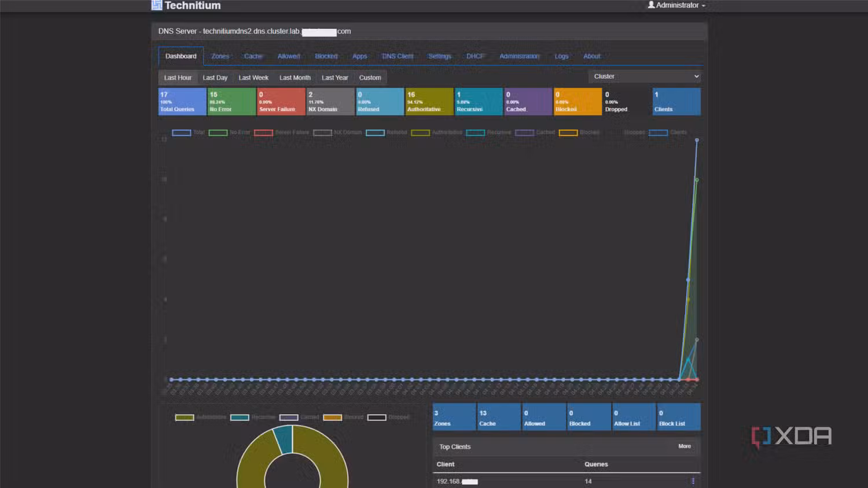This screenshot has height=488, width=868.
Task: Open the options menu for client 192.168
Action: pos(693,481)
